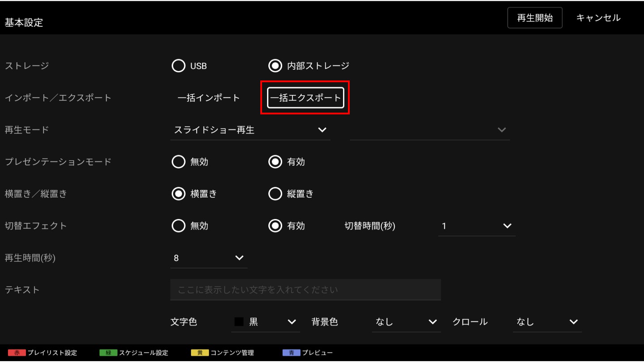Open the 背景色 dropdown

[406, 322]
